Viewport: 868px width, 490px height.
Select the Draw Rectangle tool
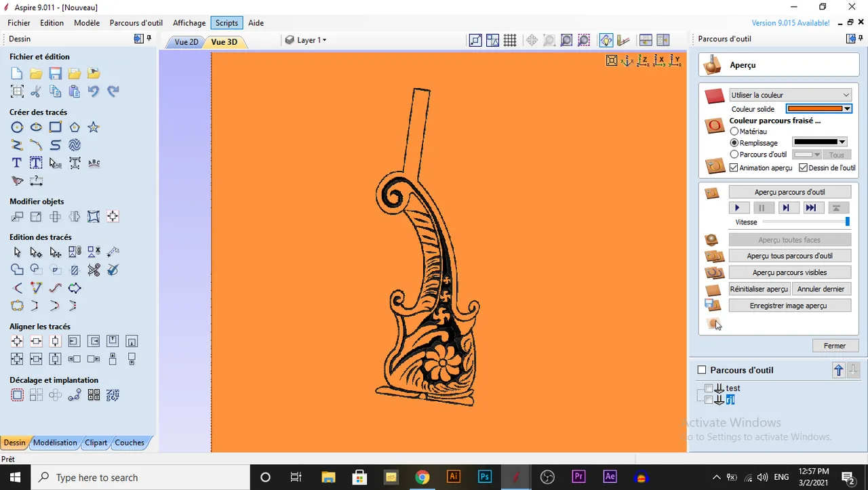[x=55, y=127]
